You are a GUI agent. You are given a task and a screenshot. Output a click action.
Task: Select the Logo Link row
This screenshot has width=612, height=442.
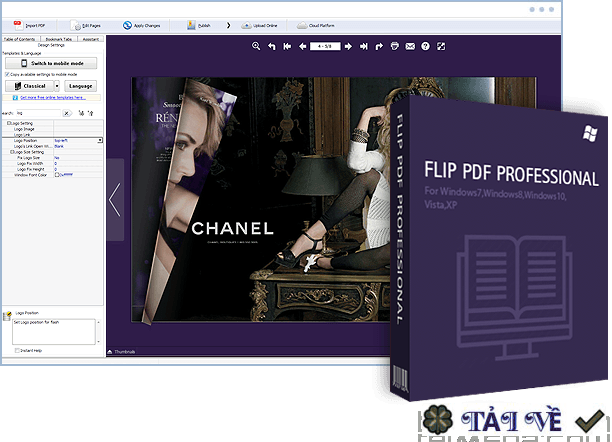53,134
